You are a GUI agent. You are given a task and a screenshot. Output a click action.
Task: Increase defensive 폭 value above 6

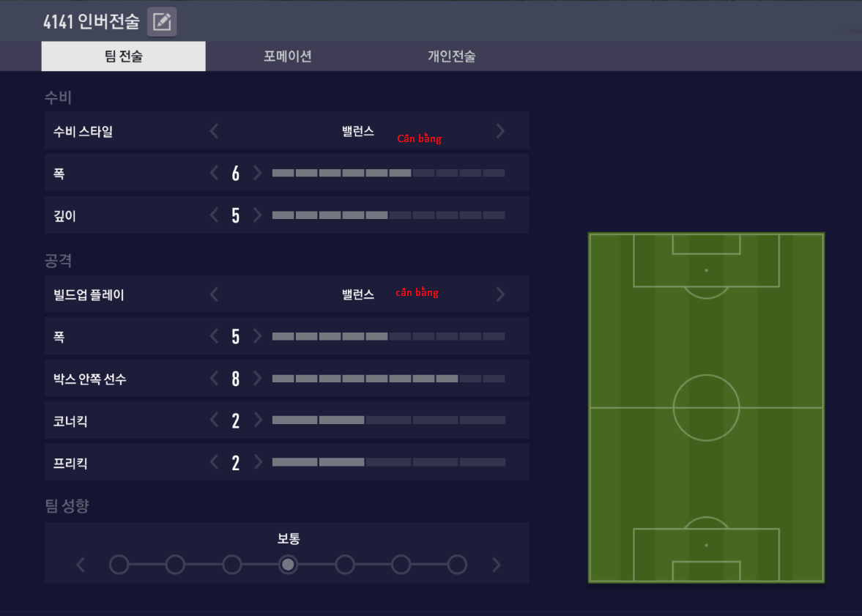click(257, 173)
